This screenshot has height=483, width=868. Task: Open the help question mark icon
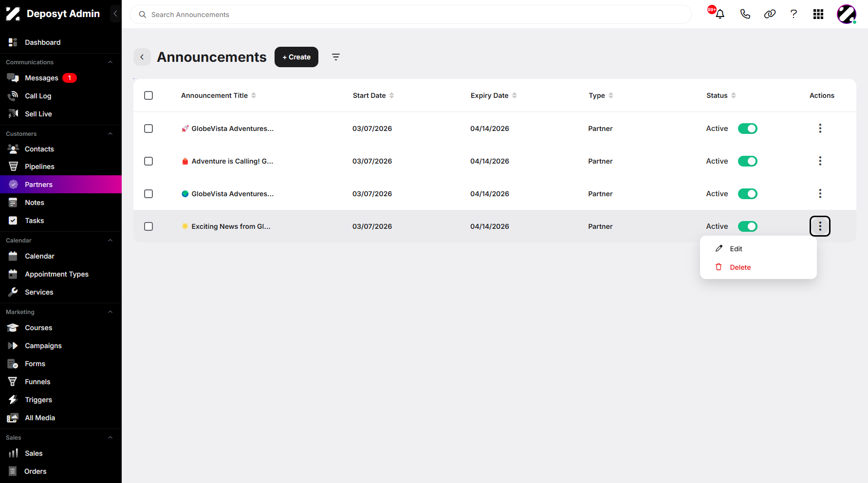click(794, 14)
